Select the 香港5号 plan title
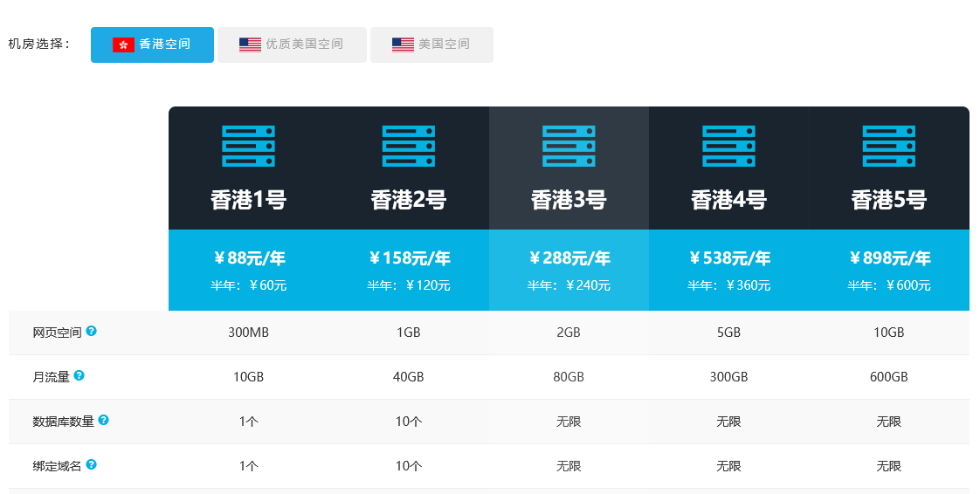Viewport: 980px width, 494px height. pyautogui.click(x=889, y=200)
